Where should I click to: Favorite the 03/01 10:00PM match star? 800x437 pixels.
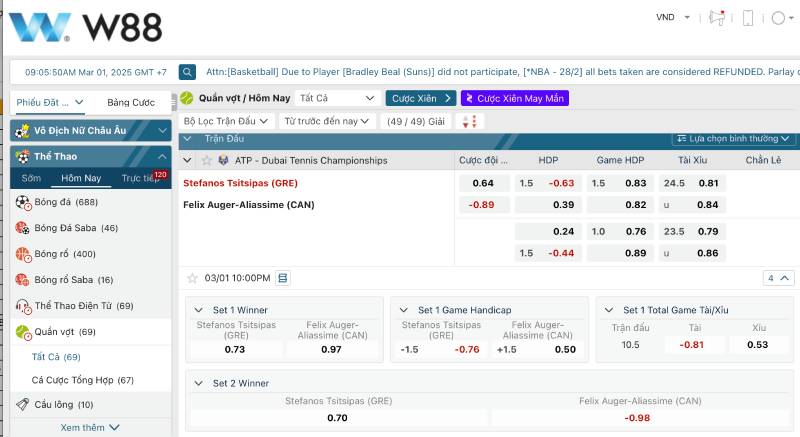click(192, 278)
